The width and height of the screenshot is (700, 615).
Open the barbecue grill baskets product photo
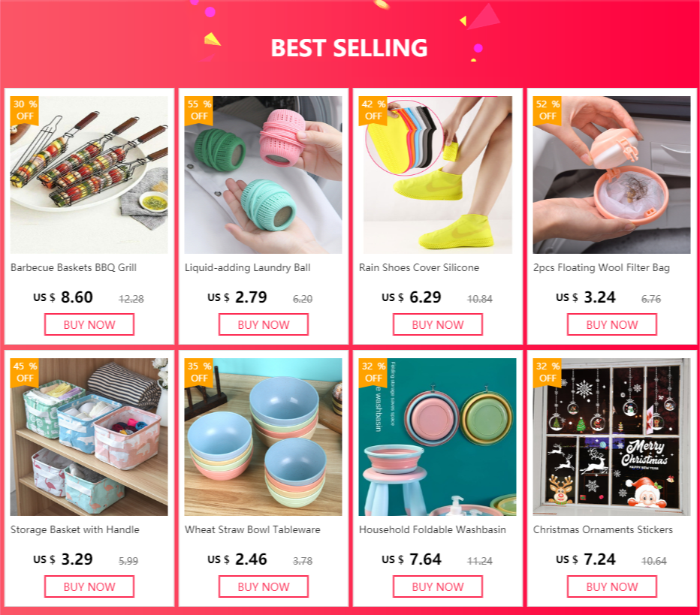(89, 175)
